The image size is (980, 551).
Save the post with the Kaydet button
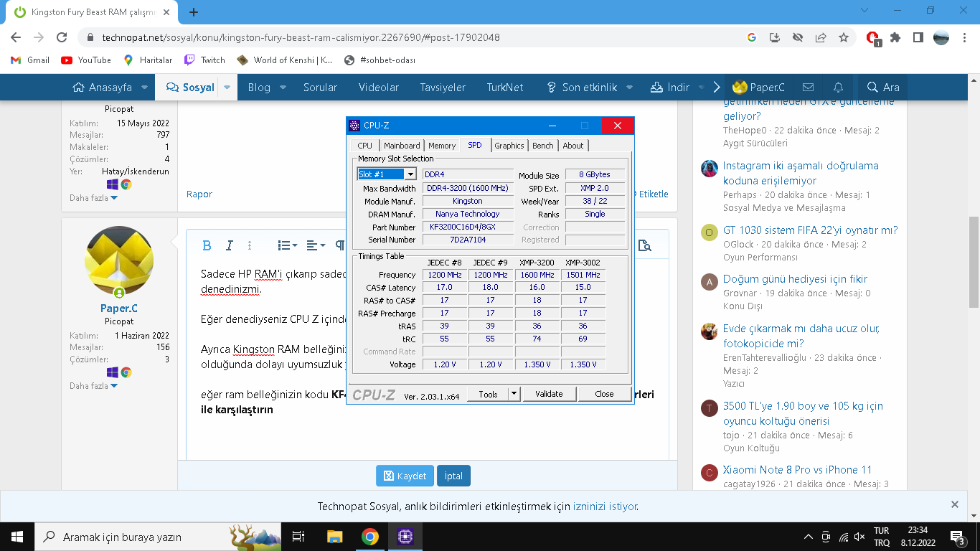405,476
